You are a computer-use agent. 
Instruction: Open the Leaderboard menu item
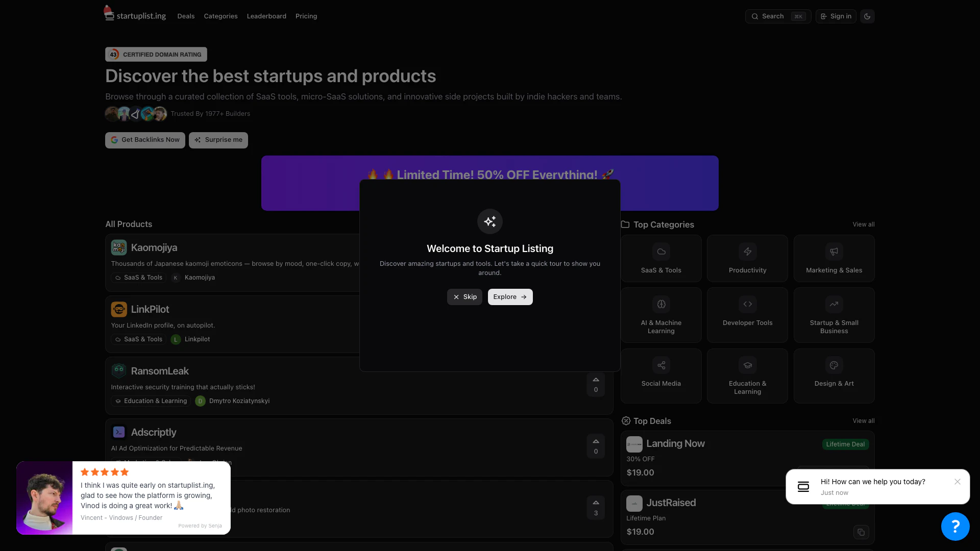pyautogui.click(x=266, y=16)
